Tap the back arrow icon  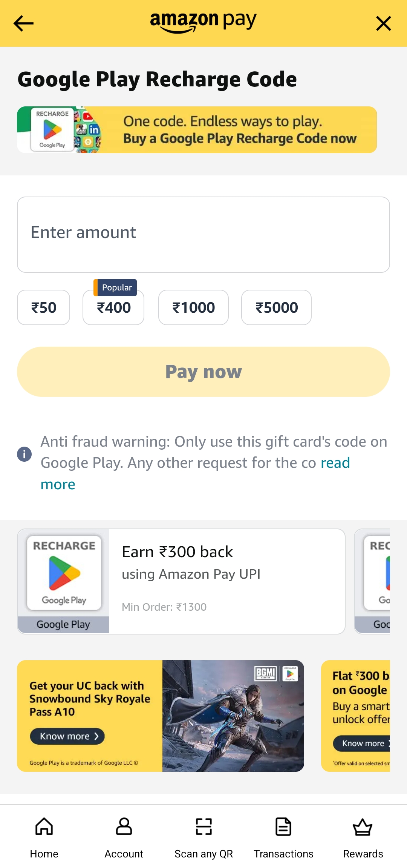click(23, 23)
